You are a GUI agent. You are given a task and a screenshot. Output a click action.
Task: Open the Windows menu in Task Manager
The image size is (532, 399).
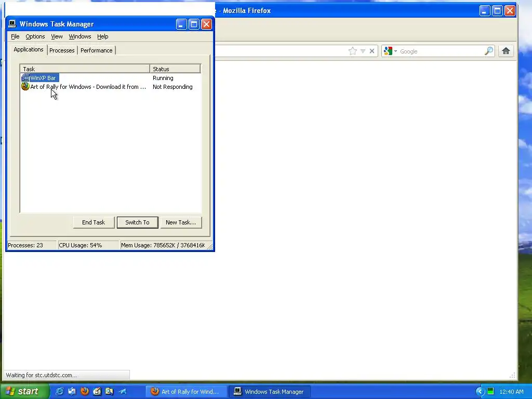[x=79, y=36]
